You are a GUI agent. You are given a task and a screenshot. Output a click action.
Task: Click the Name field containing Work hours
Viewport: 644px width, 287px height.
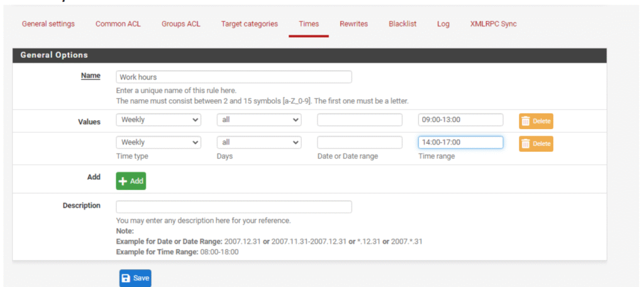click(234, 77)
